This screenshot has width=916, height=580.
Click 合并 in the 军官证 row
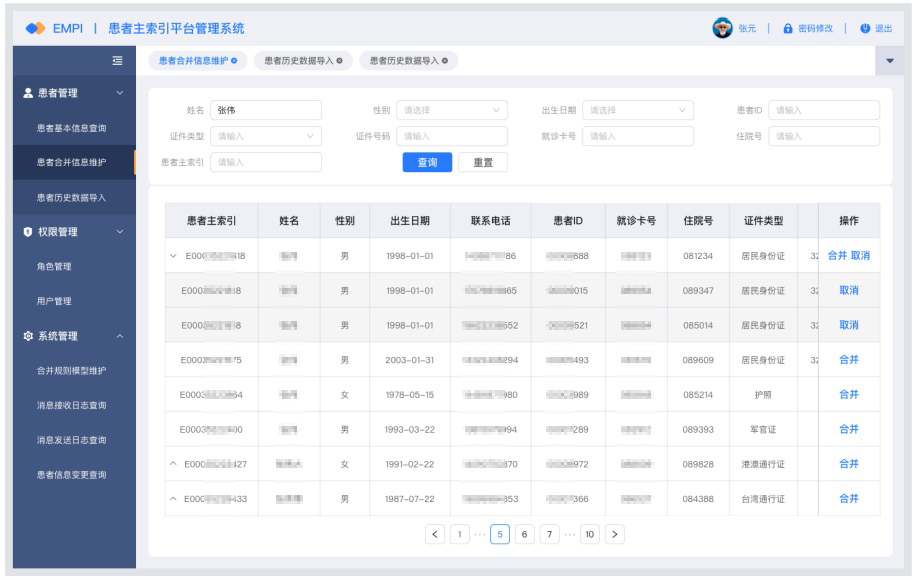click(849, 429)
